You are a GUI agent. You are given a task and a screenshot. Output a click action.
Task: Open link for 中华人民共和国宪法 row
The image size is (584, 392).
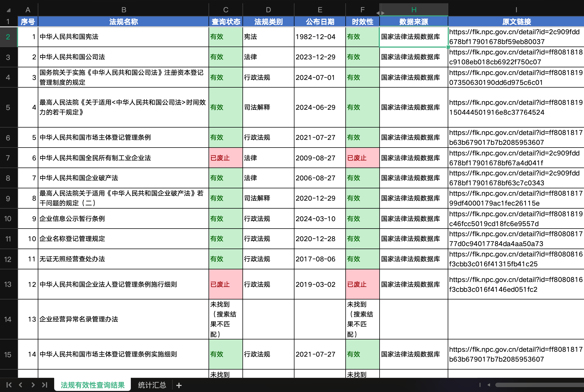point(514,37)
